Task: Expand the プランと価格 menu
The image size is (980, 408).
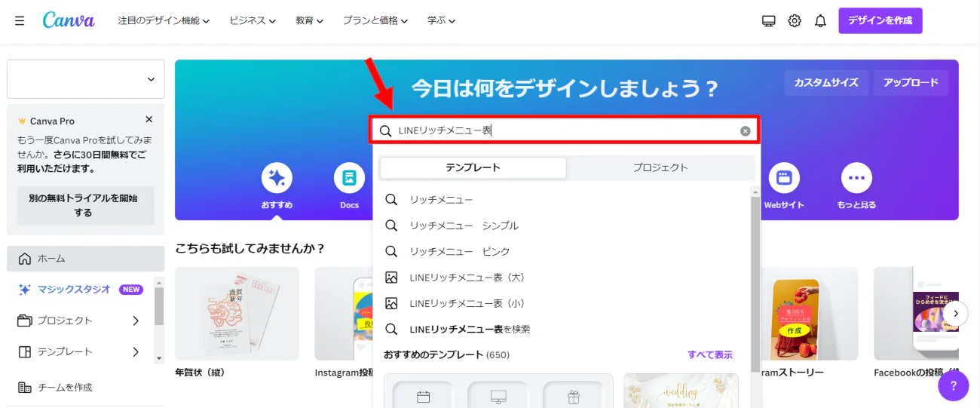Action: coord(375,21)
